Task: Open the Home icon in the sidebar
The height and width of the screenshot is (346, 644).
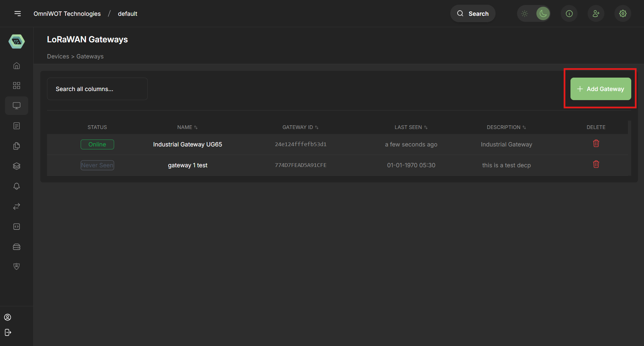Action: pyautogui.click(x=16, y=66)
